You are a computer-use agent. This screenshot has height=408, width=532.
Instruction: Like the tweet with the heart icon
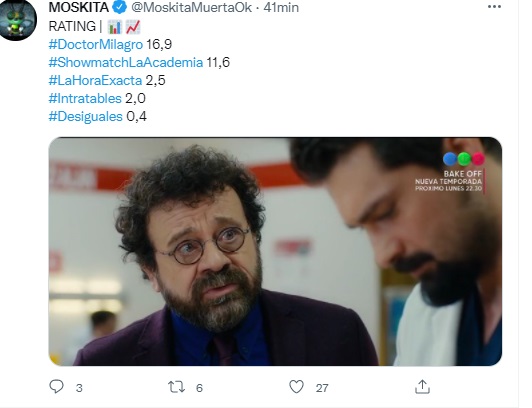296,387
